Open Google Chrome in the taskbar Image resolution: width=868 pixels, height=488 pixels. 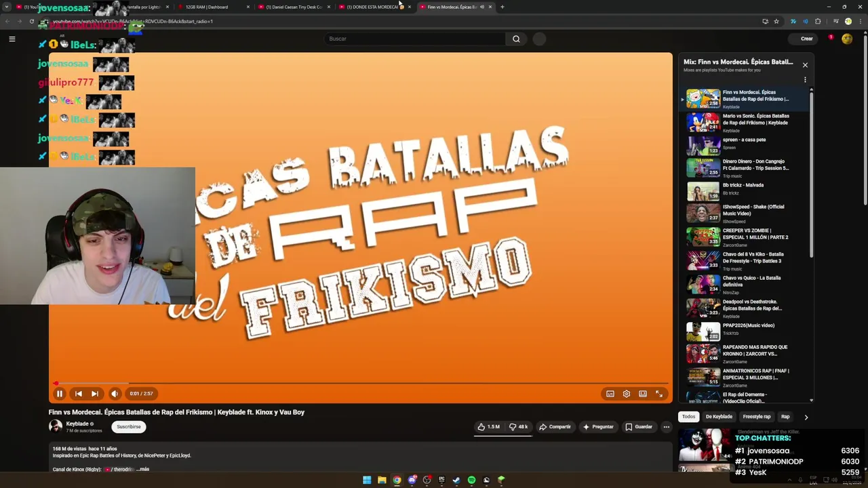[x=397, y=480]
